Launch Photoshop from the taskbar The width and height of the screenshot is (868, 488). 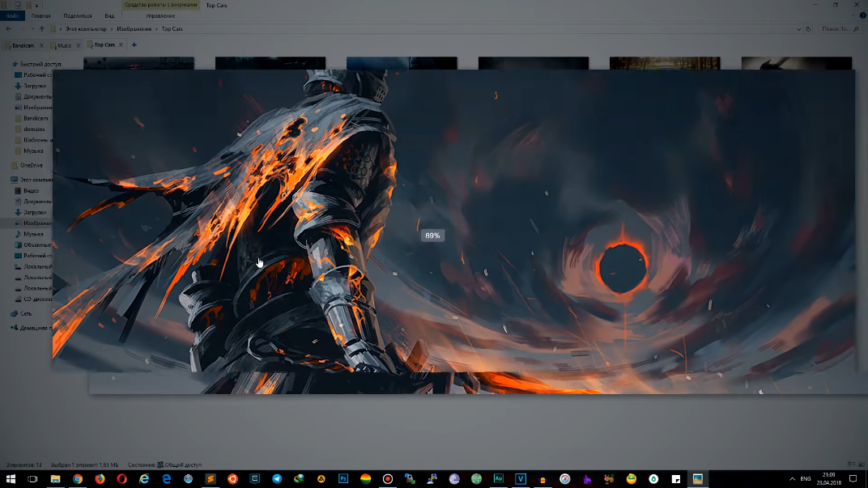coord(343,478)
